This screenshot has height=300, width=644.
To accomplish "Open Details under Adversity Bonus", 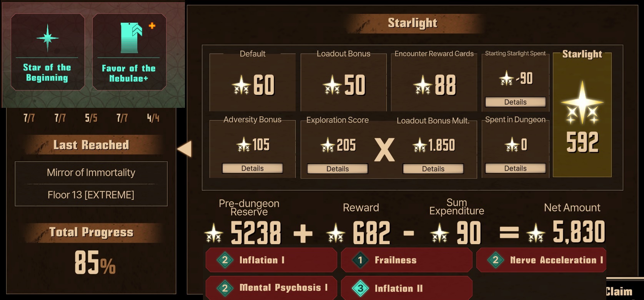I will click(252, 168).
